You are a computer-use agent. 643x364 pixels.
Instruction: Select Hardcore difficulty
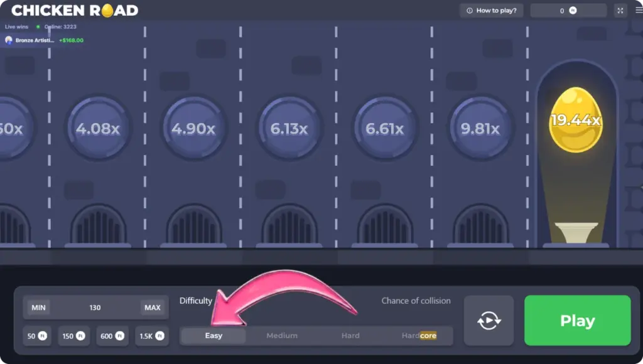419,336
